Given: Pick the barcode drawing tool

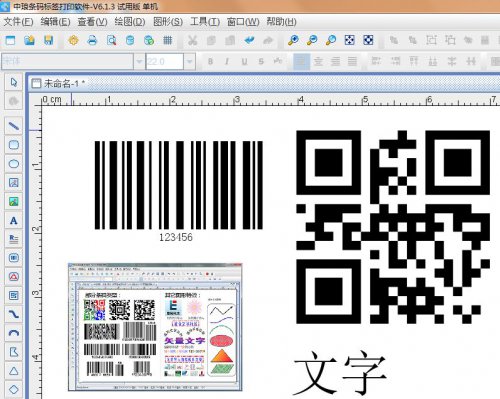Looking at the screenshot, I should coord(14,258).
